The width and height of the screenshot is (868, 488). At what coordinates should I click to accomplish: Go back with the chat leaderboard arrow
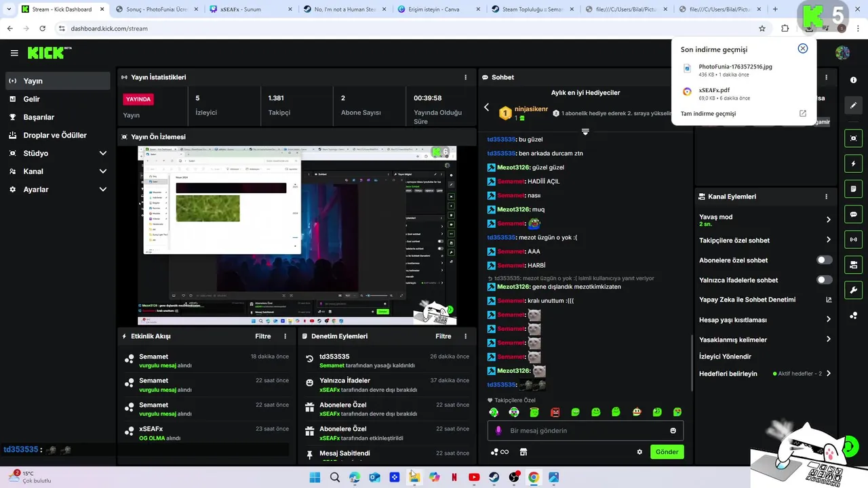pos(486,107)
